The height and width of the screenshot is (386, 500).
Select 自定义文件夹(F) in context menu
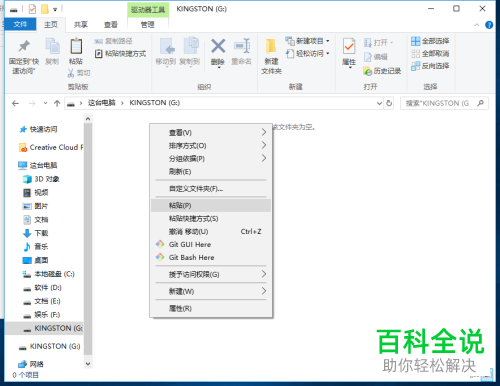pos(211,189)
